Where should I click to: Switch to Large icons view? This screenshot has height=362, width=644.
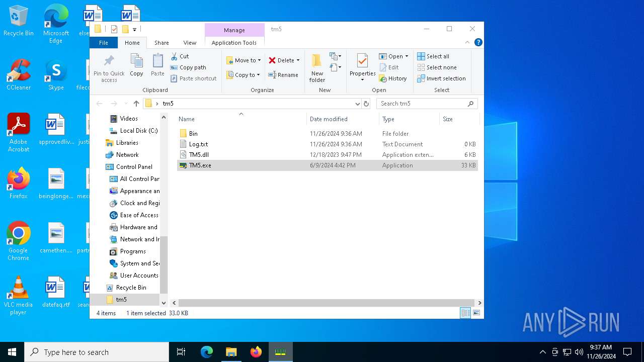[476, 313]
